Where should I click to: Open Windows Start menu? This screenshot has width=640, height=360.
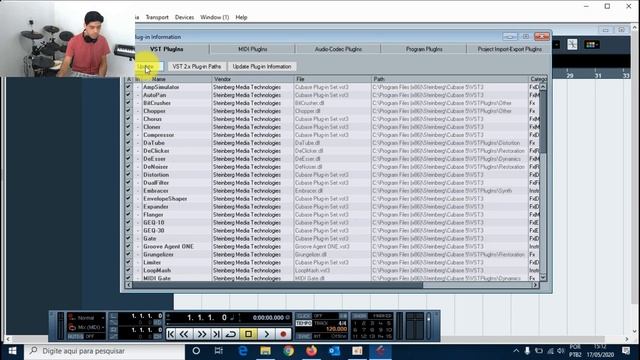pos(12,351)
